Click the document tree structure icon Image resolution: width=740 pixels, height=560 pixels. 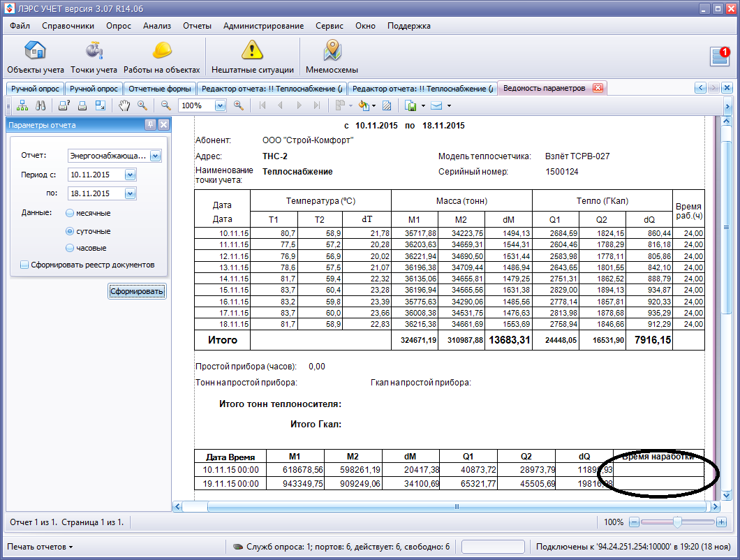22,105
